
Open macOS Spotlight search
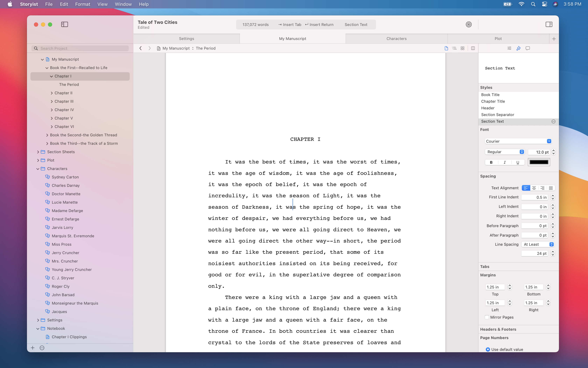tap(533, 4)
